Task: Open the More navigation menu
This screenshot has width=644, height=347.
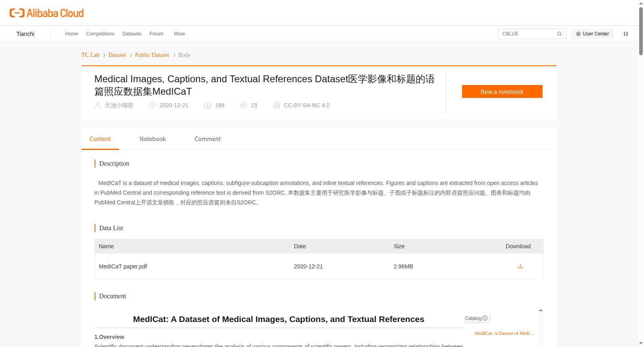Action: [x=179, y=34]
